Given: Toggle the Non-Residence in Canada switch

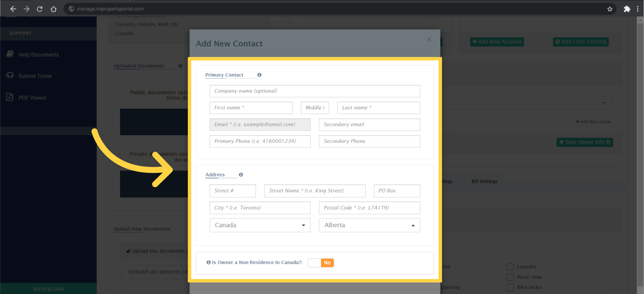Looking at the screenshot, I should point(321,263).
